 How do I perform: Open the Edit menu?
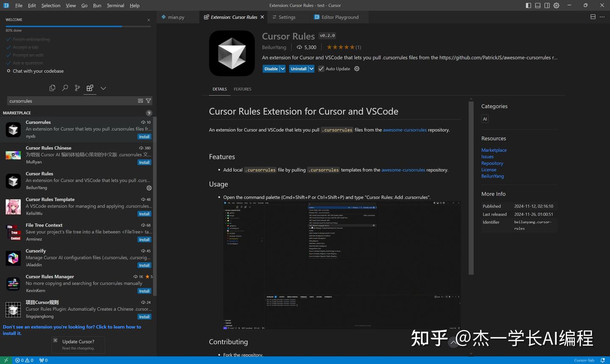click(x=32, y=6)
